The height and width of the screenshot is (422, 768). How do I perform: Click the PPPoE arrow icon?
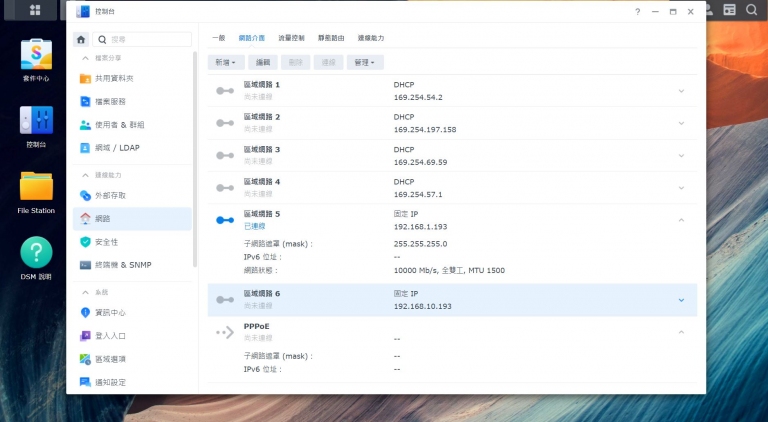(x=225, y=332)
